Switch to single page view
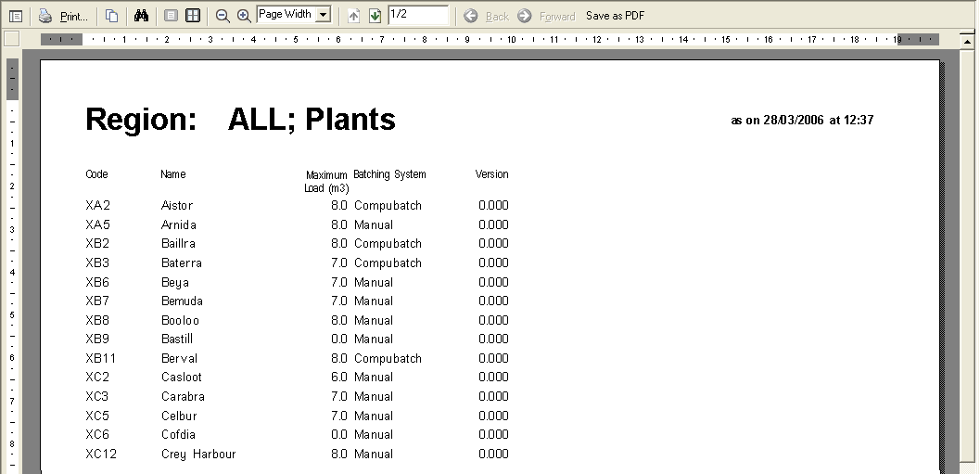Viewport: 980px width, 474px height. coord(171,16)
